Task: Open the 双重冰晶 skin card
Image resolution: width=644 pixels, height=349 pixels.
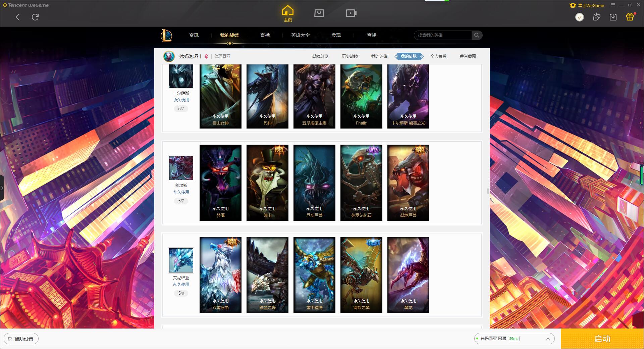Action: click(x=220, y=275)
